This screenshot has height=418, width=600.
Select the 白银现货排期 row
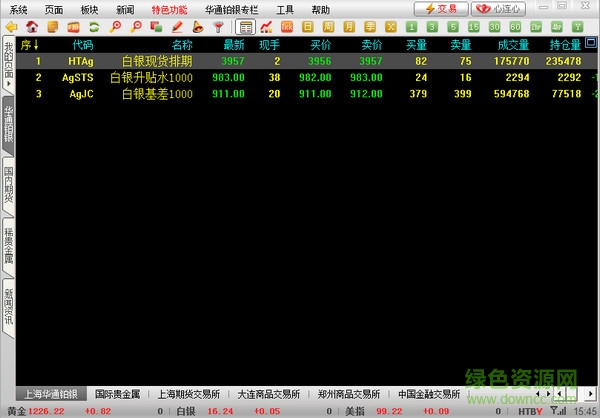click(307, 61)
